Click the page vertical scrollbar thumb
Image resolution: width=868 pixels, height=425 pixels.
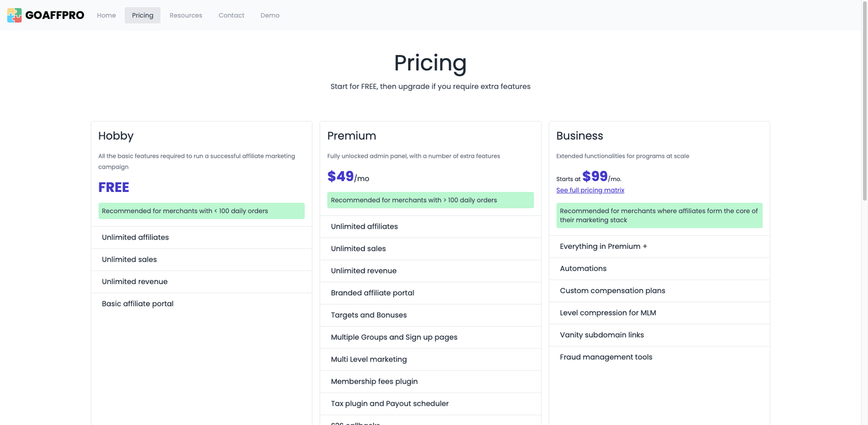point(865,101)
